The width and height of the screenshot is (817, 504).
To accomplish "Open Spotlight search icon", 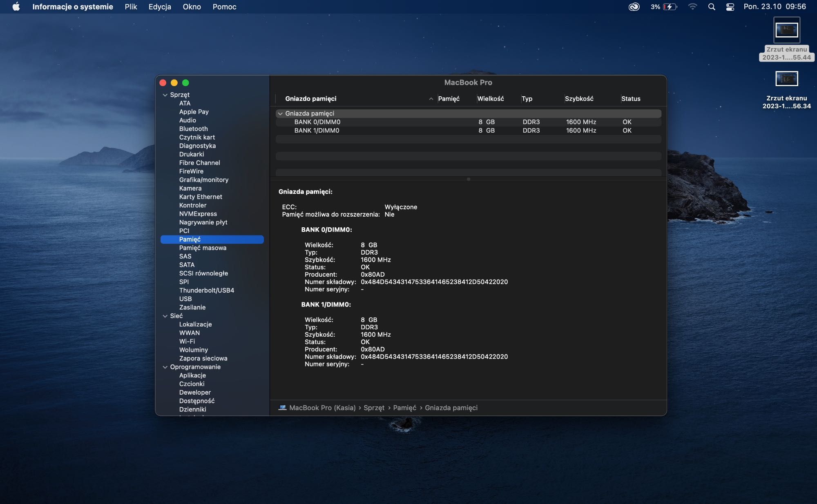I will (x=712, y=7).
